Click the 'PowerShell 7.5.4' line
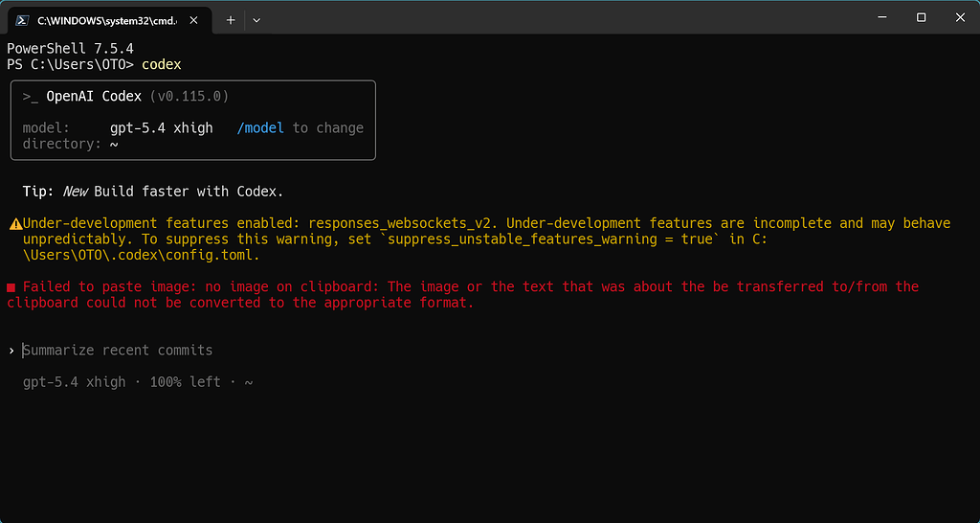The height and width of the screenshot is (523, 980). 70,48
